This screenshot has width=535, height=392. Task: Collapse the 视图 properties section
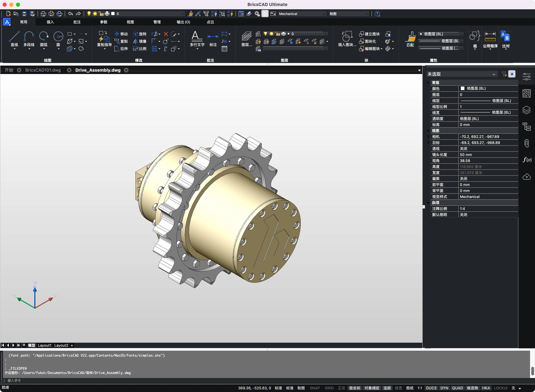428,131
